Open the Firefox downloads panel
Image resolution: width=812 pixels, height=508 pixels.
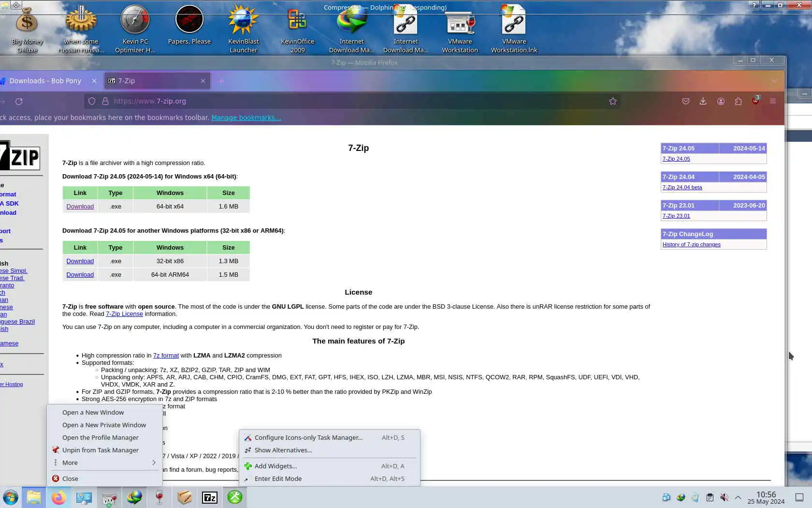(703, 101)
